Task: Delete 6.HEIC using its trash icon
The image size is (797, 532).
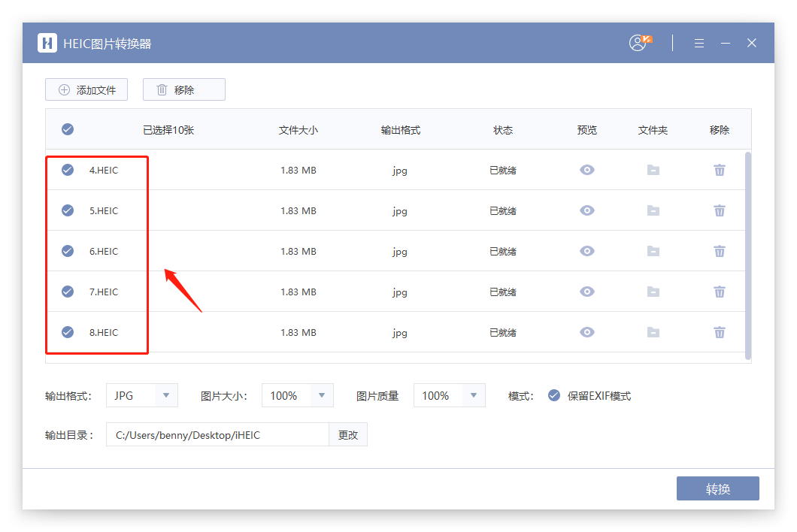Action: pyautogui.click(x=720, y=251)
